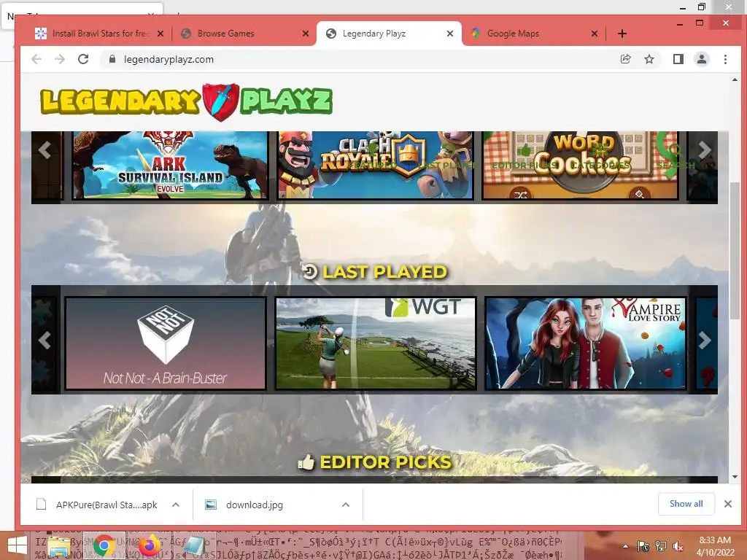Switch to the Browse Games tab
Image resolution: width=747 pixels, height=560 pixels.
tap(243, 34)
